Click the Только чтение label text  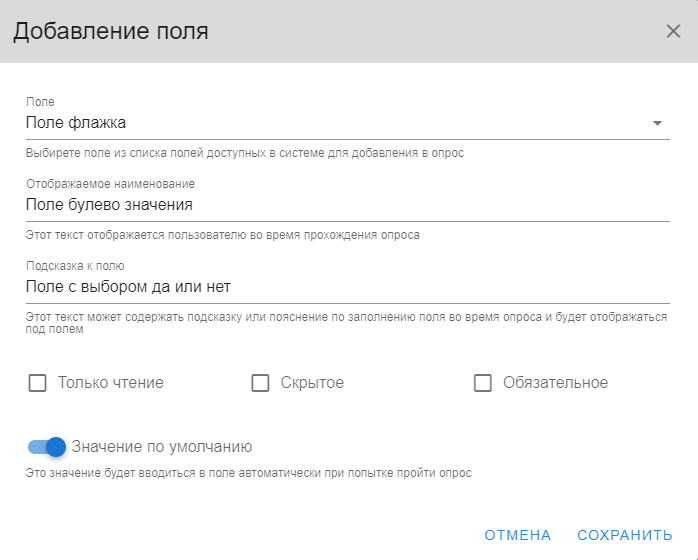pyautogui.click(x=111, y=383)
